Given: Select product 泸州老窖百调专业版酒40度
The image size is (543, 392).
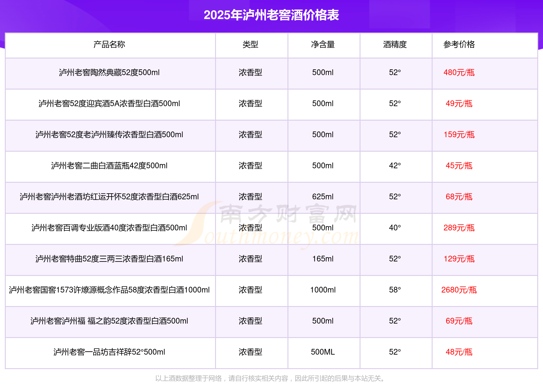Looking at the screenshot, I should (x=109, y=228).
